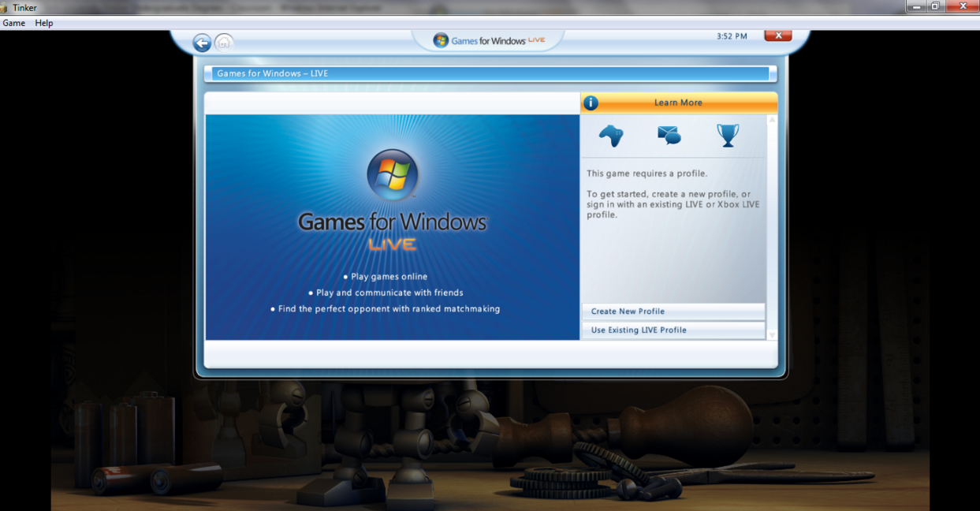
Task: Open the Learn More banner
Action: click(x=679, y=103)
